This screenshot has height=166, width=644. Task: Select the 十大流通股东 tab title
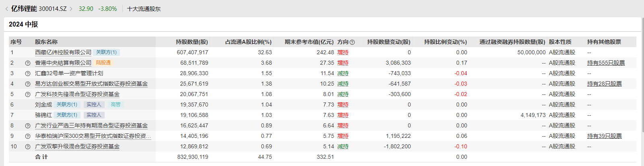point(144,9)
